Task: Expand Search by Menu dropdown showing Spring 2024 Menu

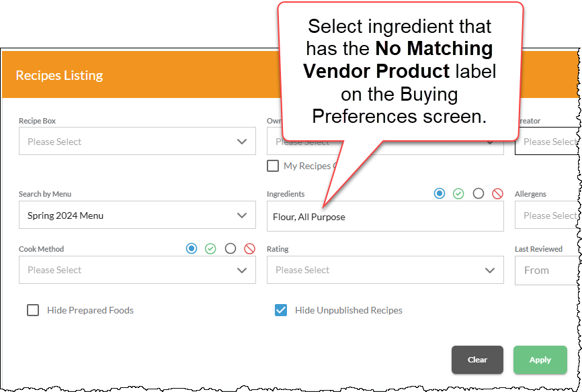Action: 137,215
